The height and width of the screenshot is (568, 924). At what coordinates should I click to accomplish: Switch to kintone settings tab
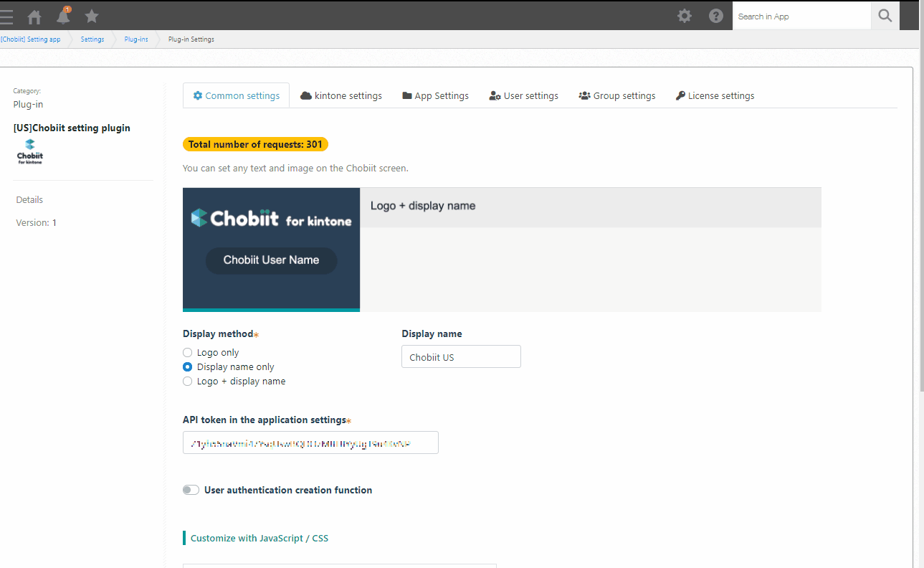pyautogui.click(x=341, y=95)
